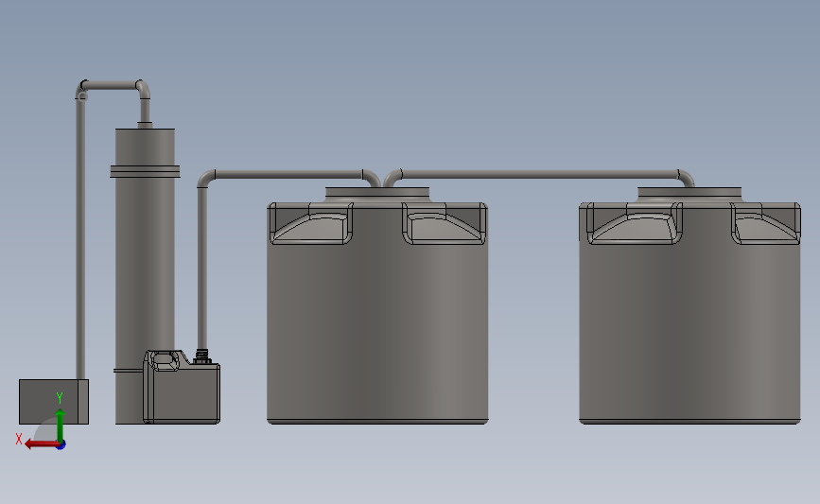Select the jerry can container body
Viewport: 820px width, 504px height.
182,388
